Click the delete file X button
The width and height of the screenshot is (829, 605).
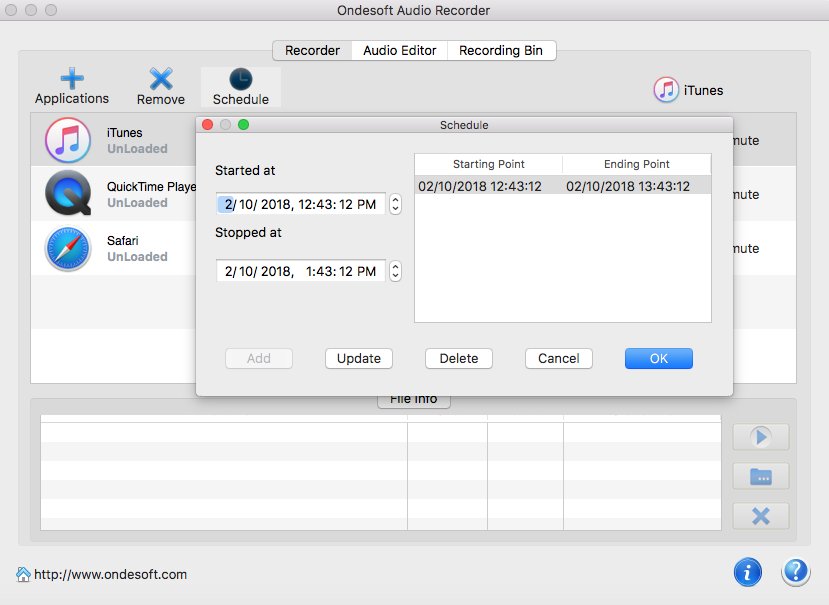click(x=760, y=516)
